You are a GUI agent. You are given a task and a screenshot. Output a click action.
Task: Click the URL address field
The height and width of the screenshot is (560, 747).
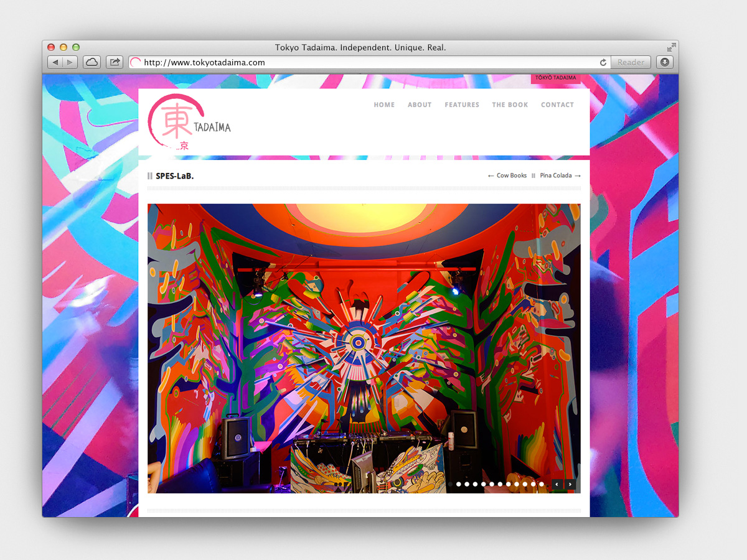coord(367,62)
